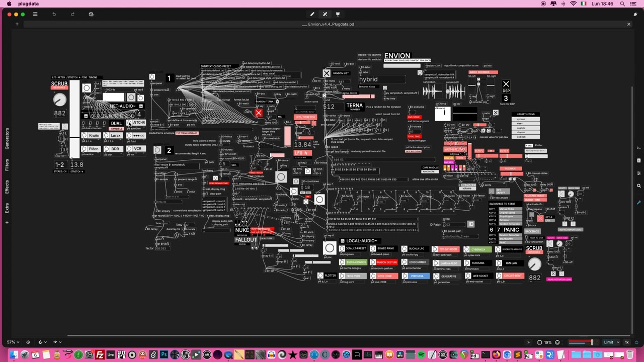
Task: Open the Filters palette tab
Action: point(7,165)
